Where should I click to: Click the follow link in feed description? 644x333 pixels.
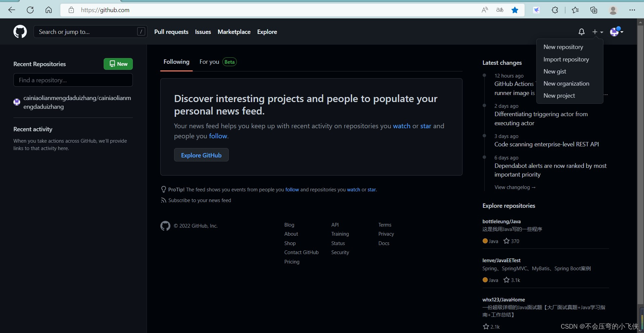pyautogui.click(x=218, y=136)
